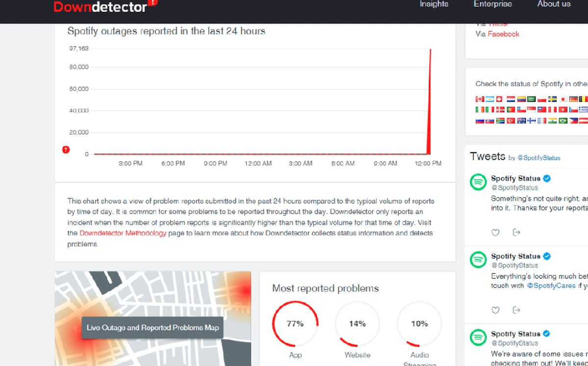The width and height of the screenshot is (588, 366).
Task: Choose the Chile flag
Action: pos(521,110)
